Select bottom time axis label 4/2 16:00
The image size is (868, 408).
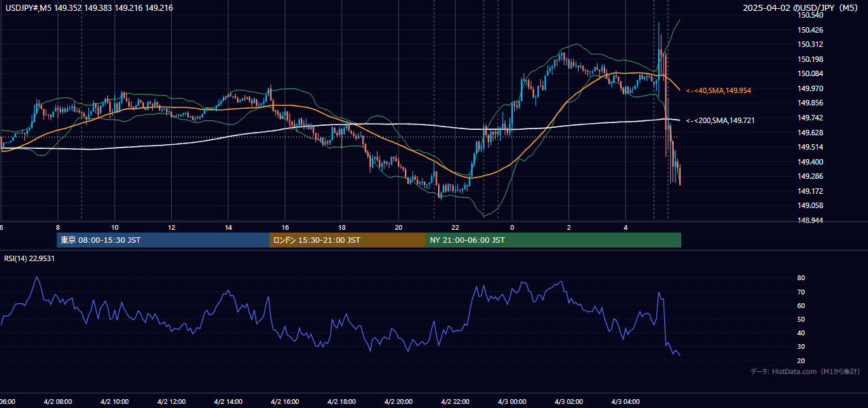[x=285, y=402]
